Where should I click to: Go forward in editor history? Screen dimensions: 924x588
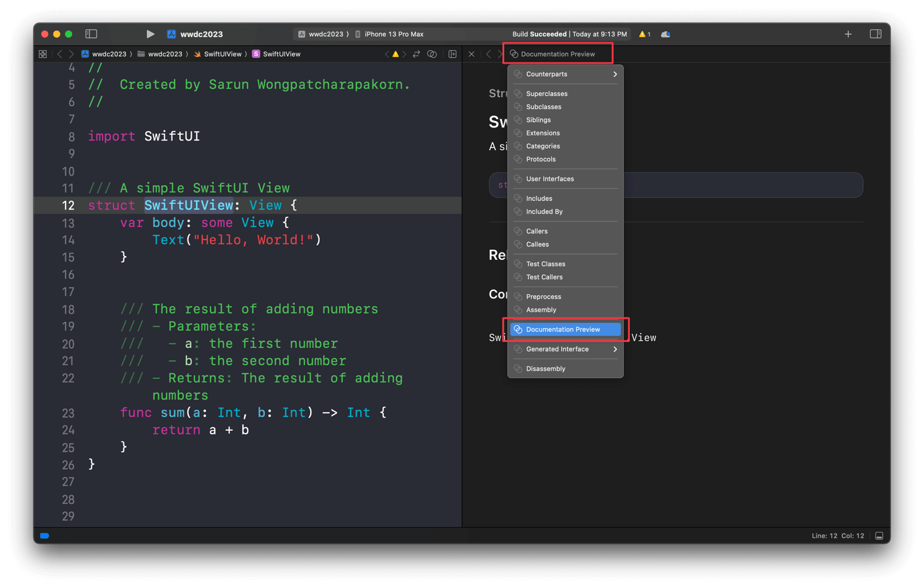(x=71, y=54)
